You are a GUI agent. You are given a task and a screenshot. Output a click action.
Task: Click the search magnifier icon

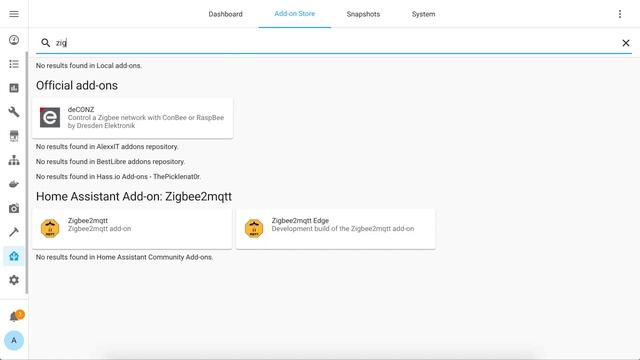[x=46, y=43]
